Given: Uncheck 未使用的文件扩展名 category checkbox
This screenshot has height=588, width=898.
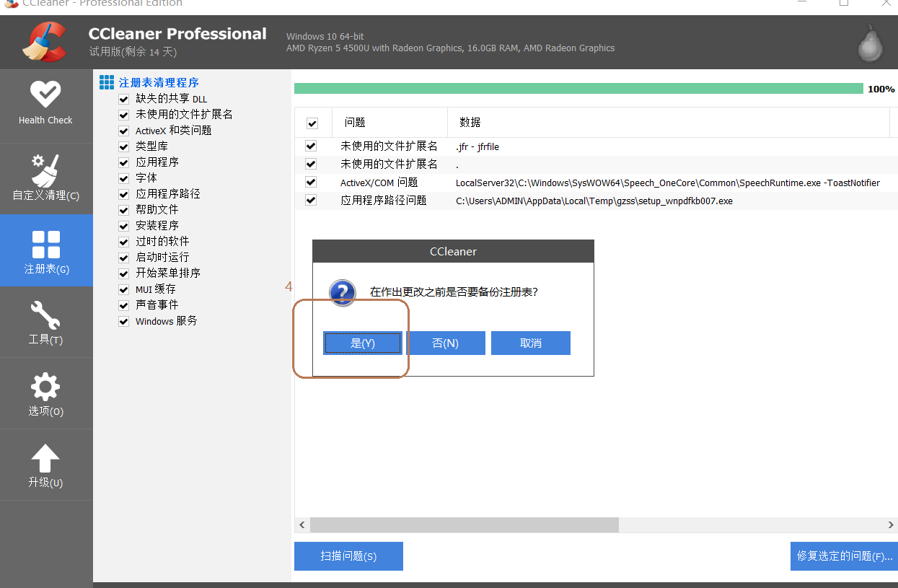Looking at the screenshot, I should 123,115.
